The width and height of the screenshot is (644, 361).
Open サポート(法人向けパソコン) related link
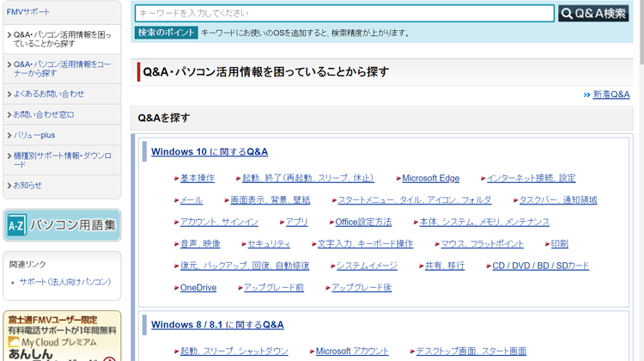tap(65, 282)
